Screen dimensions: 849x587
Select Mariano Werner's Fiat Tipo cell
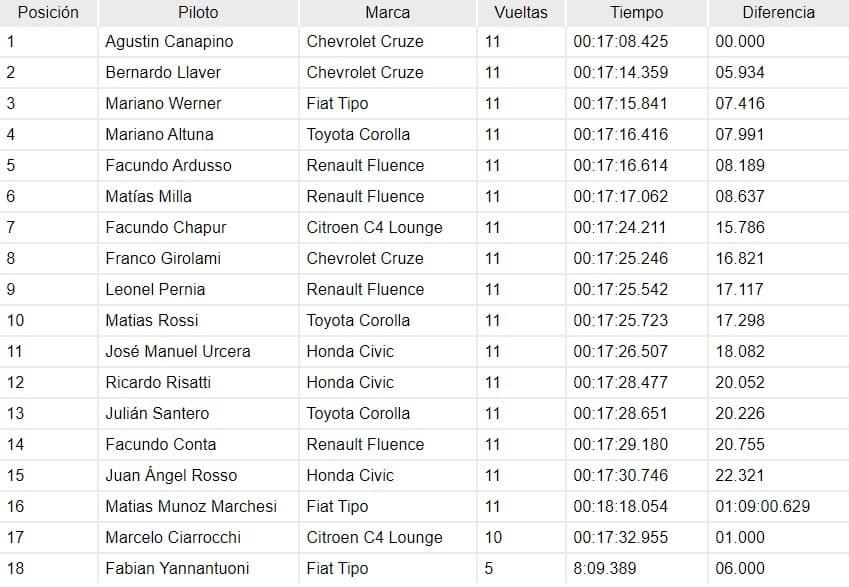pyautogui.click(x=388, y=103)
